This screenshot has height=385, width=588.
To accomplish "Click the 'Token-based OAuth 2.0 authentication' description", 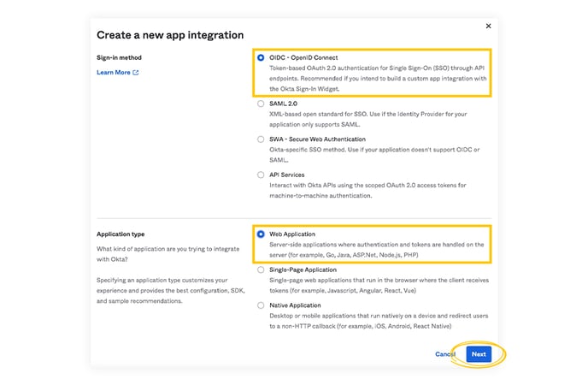I will point(378,79).
